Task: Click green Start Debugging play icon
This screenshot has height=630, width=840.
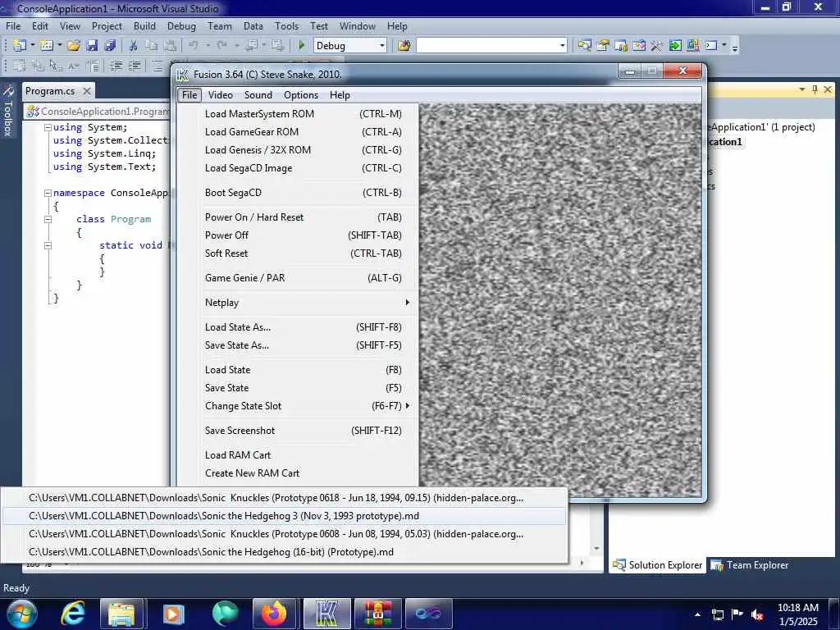Action: [x=301, y=46]
